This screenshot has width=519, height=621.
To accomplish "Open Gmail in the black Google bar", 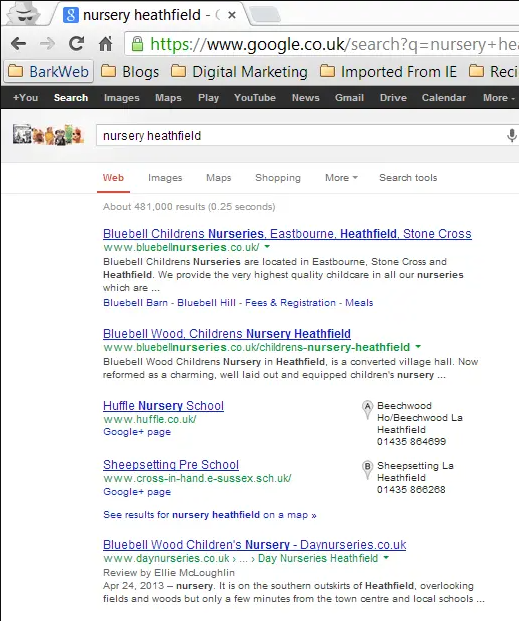I will [x=349, y=97].
